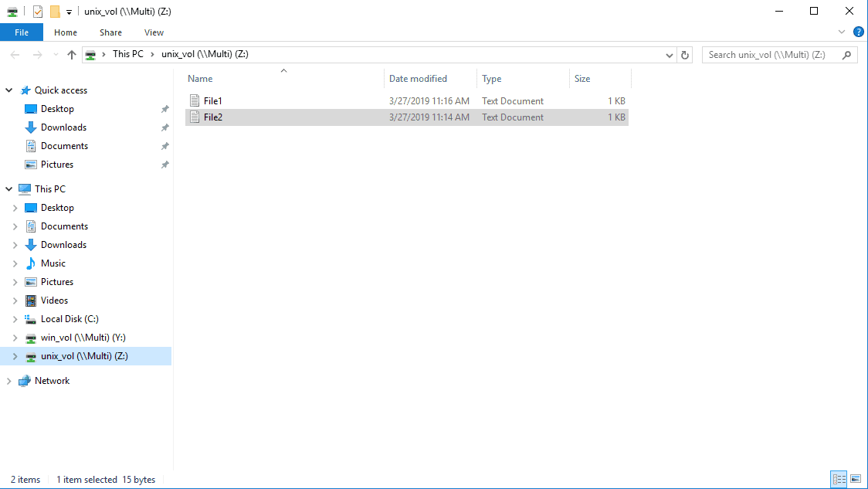Image resolution: width=868 pixels, height=489 pixels.
Task: Click the Search unix_vol input field
Action: [771, 55]
